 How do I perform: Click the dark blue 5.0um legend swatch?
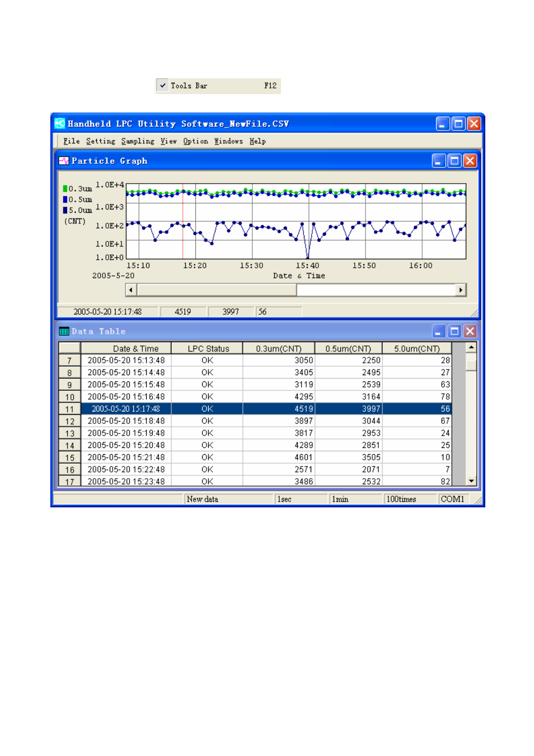[65, 210]
